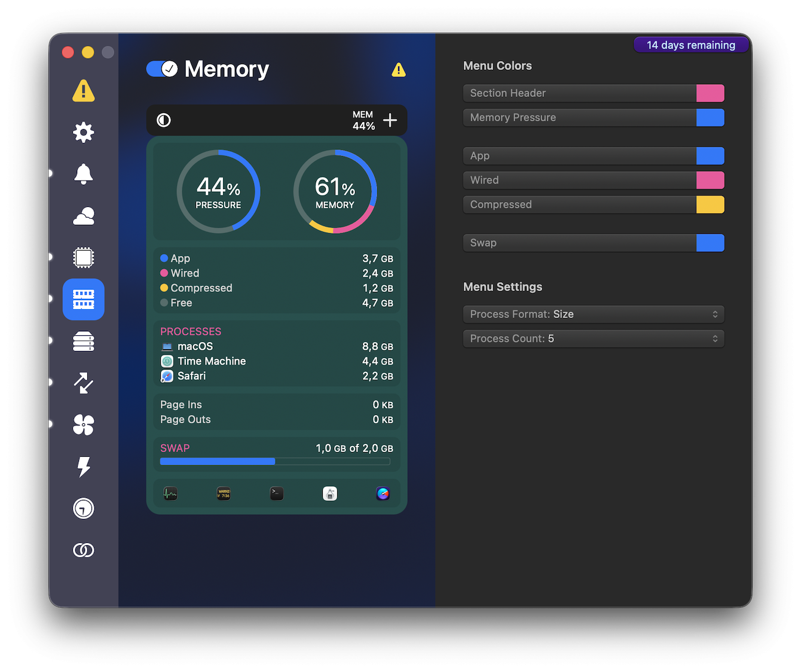Change Process Count to another value
Viewport: 801px width, 672px height.
(594, 338)
